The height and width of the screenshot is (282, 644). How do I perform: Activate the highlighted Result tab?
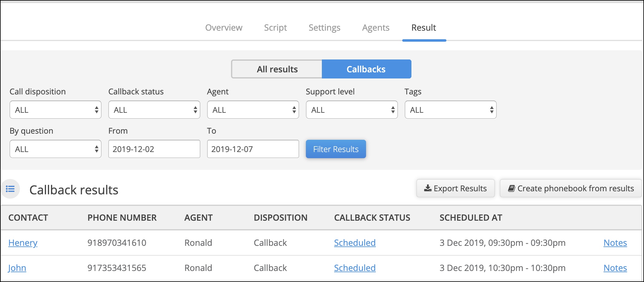pyautogui.click(x=424, y=28)
